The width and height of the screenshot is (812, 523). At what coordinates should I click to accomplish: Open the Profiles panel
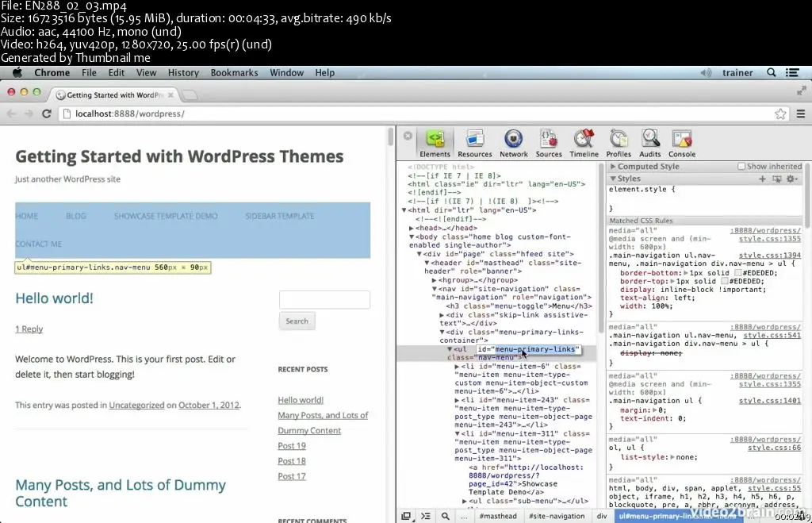point(619,143)
